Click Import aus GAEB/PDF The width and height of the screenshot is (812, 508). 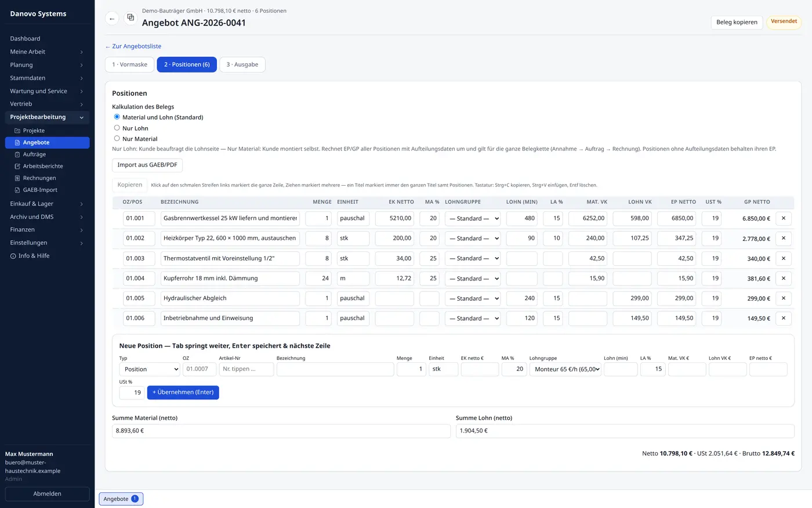tap(147, 165)
